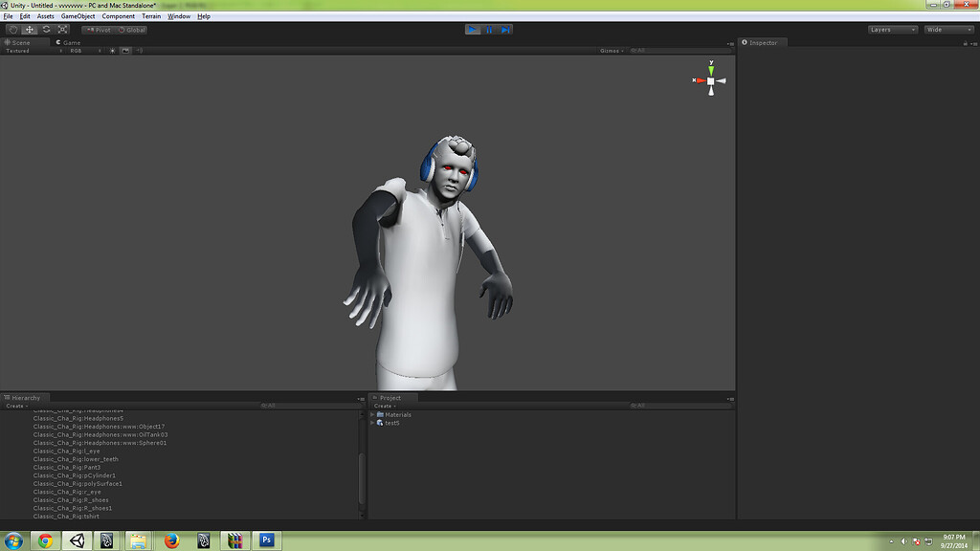The image size is (980, 551).
Task: Click the frame Step button
Action: (504, 30)
